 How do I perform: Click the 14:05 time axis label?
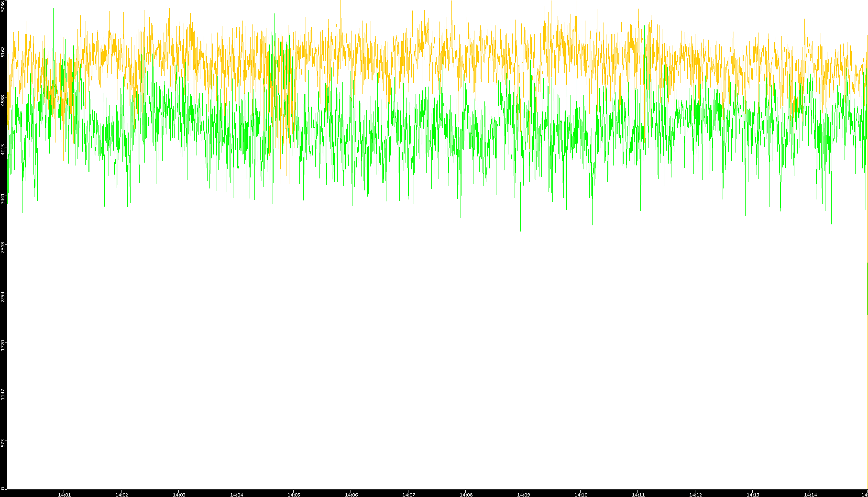click(294, 494)
